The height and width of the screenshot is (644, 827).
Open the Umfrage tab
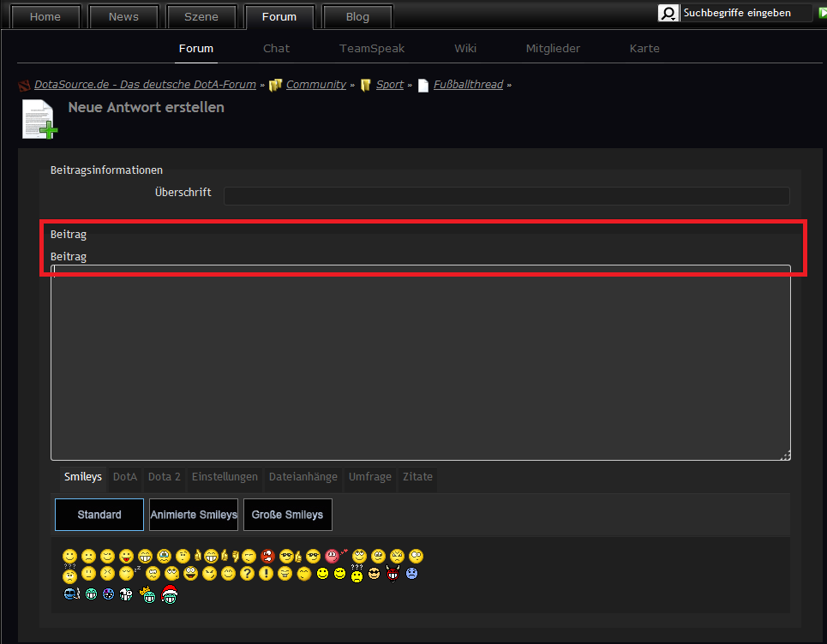tap(369, 477)
